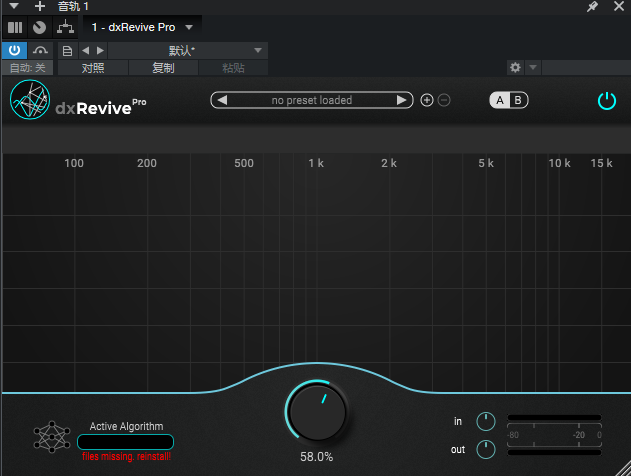The width and height of the screenshot is (631, 476).
Task: Toggle the blue host plugin activate button
Action: click(14, 50)
